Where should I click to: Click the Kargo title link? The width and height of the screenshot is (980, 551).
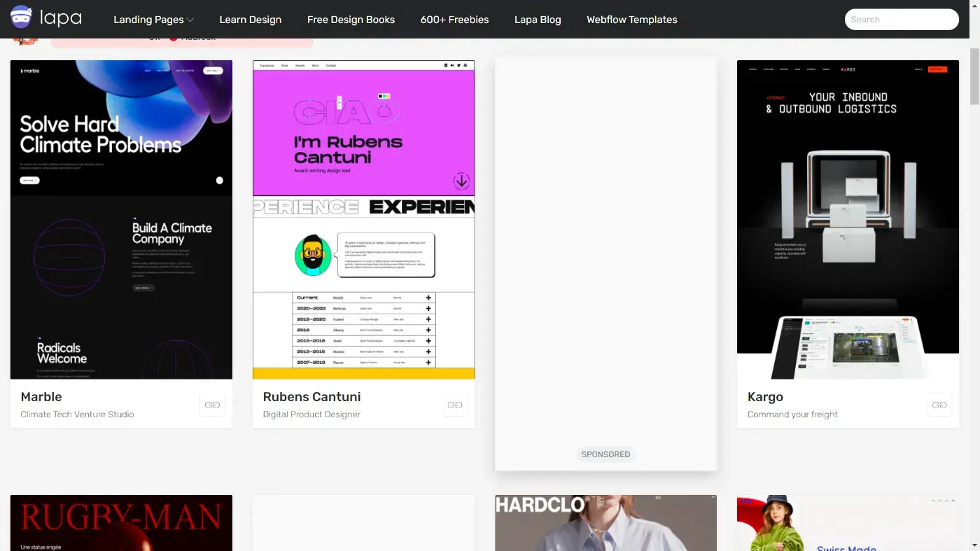tap(765, 397)
